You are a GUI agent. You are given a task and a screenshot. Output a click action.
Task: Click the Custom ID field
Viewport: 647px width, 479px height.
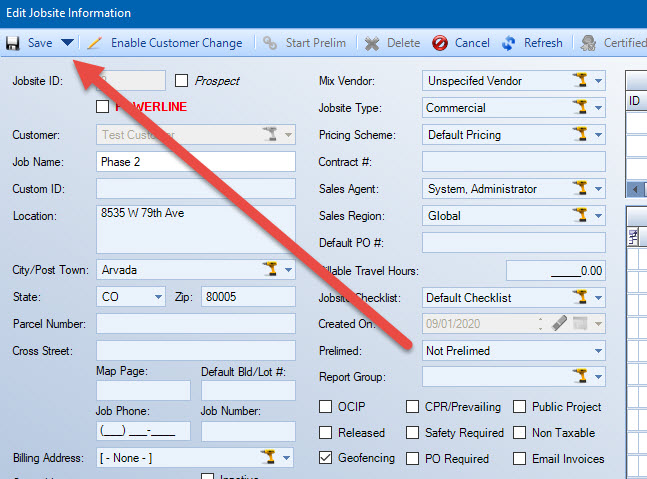(x=196, y=189)
